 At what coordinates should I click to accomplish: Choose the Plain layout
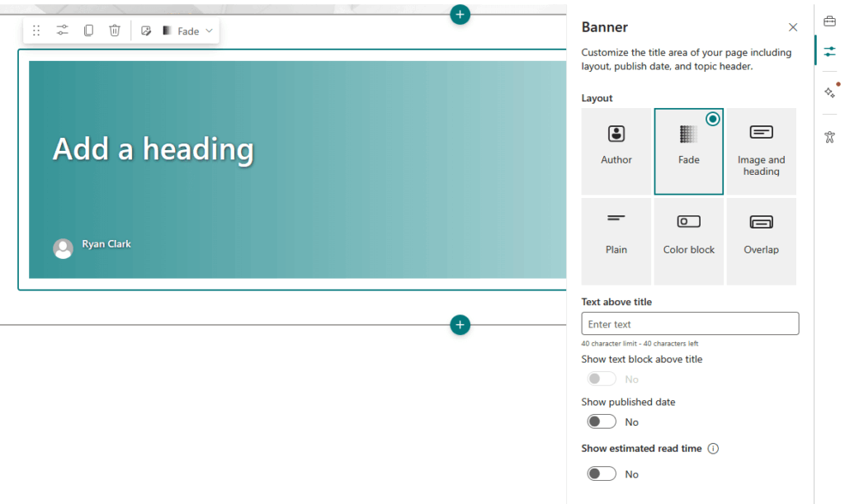point(616,241)
